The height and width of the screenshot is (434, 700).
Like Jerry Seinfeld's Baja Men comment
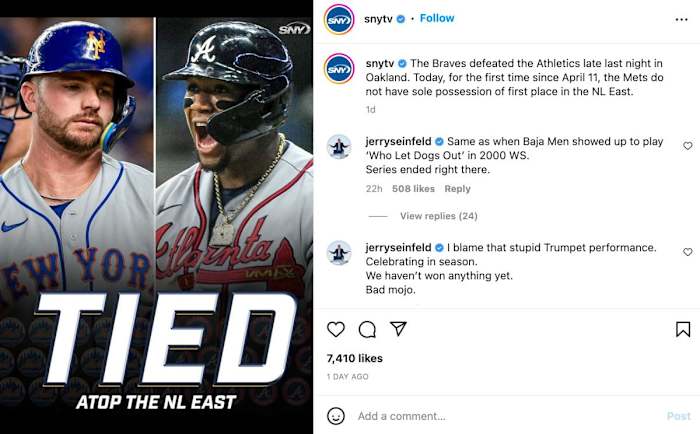point(687,146)
